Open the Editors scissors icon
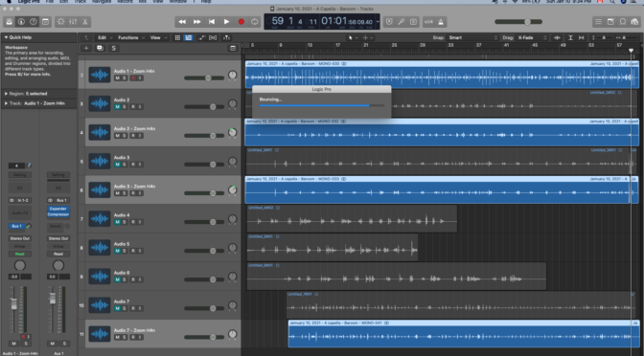 [85, 22]
